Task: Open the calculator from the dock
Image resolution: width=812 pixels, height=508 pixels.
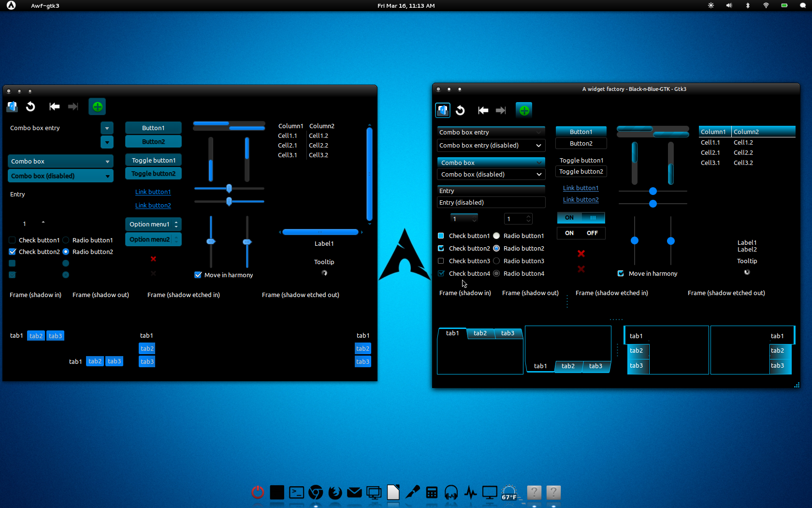Action: pyautogui.click(x=432, y=493)
